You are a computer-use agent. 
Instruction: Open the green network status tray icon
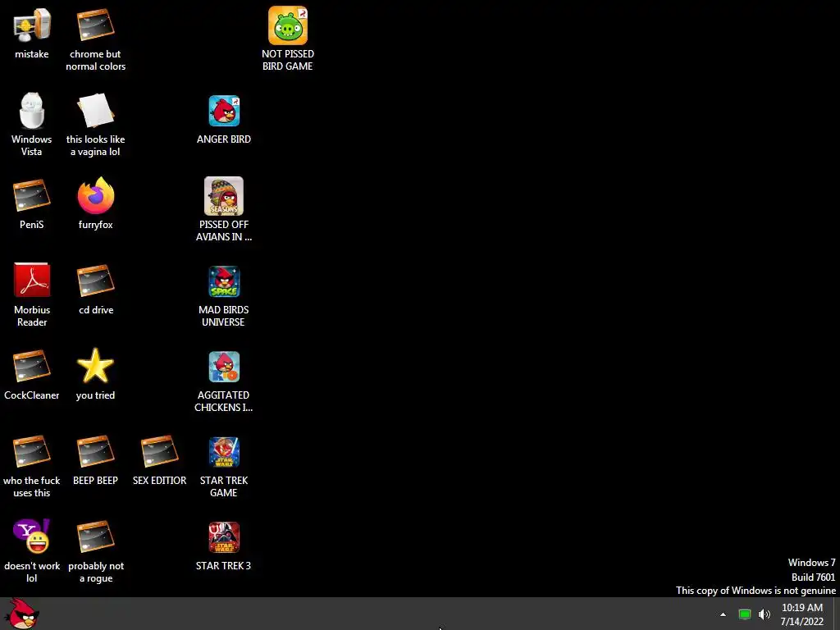(745, 614)
